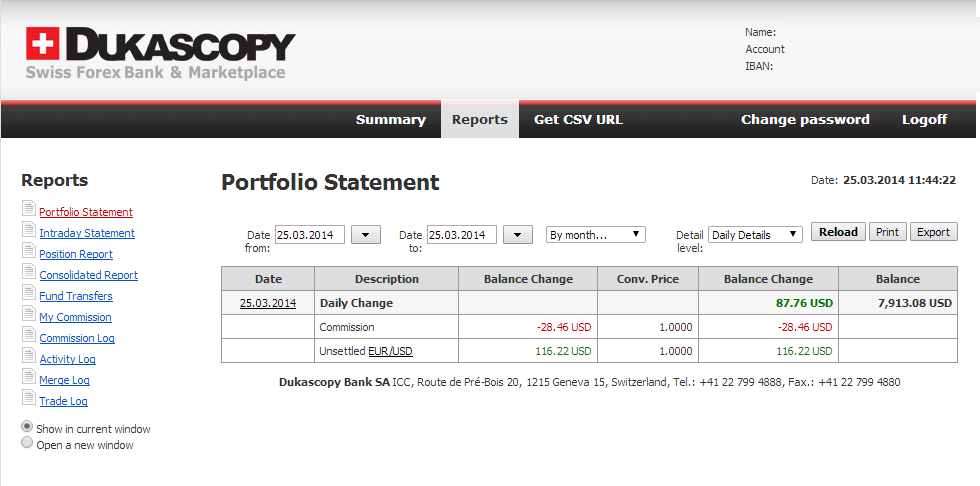This screenshot has height=486, width=980.
Task: Click the Date from input field
Action: click(309, 235)
